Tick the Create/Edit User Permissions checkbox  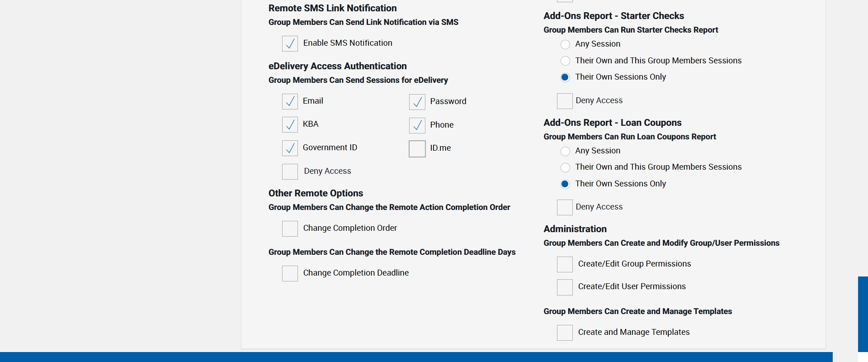[x=565, y=287]
